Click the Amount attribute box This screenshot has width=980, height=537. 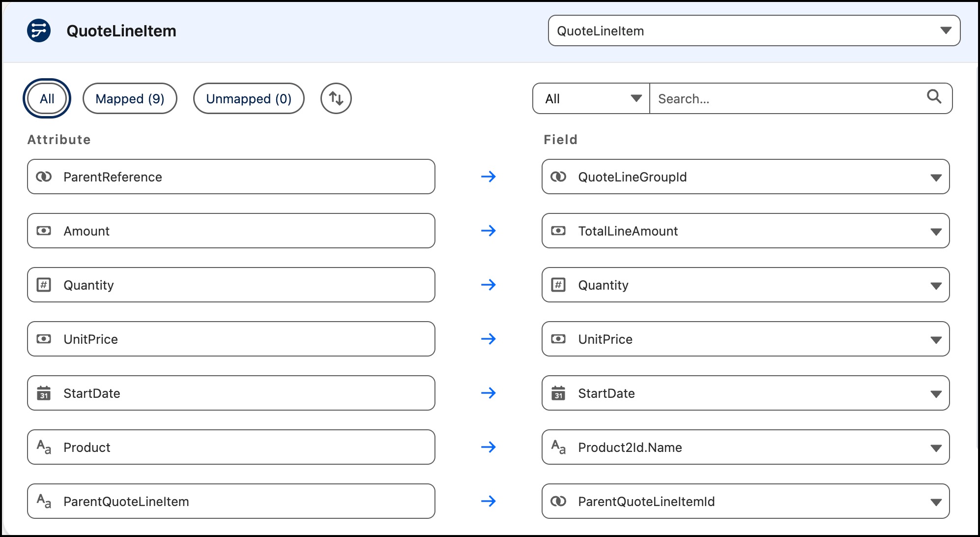tap(231, 231)
